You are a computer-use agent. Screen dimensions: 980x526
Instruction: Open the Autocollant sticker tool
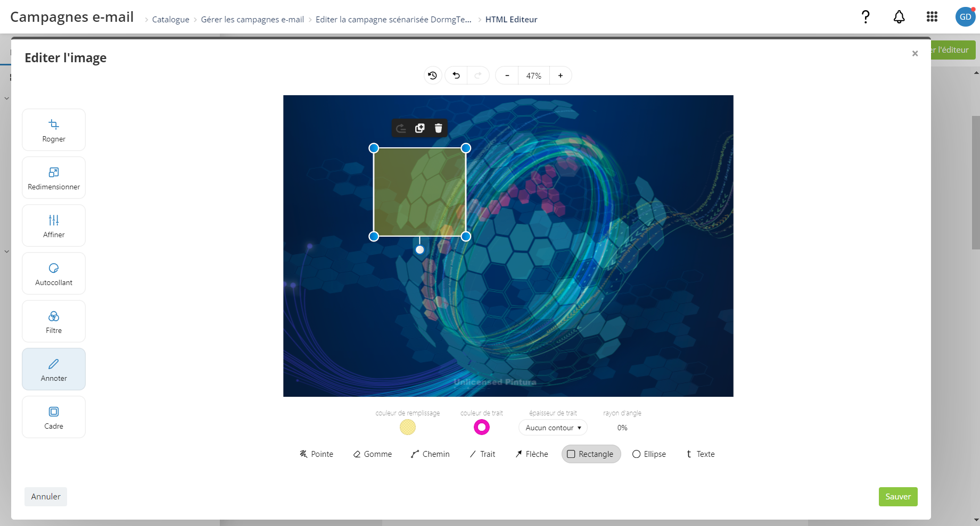pyautogui.click(x=54, y=273)
